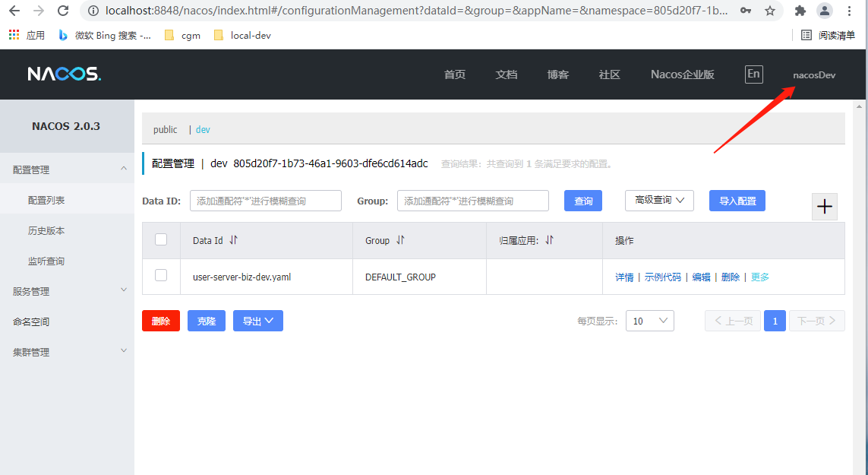
Task: Collapse the 配置管理 sidebar section
Action: pyautogui.click(x=67, y=169)
